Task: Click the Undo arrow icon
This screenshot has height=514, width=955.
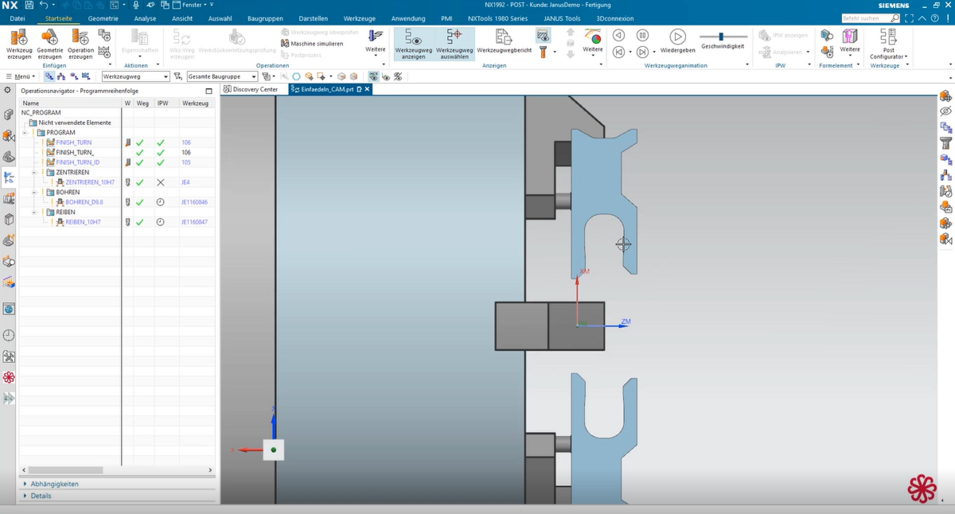Action: pyautogui.click(x=43, y=5)
